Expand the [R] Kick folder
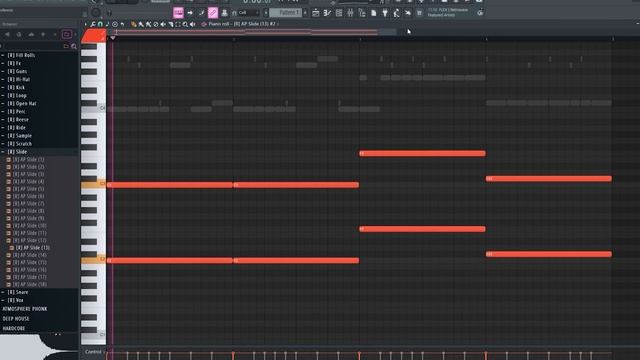 pos(16,87)
